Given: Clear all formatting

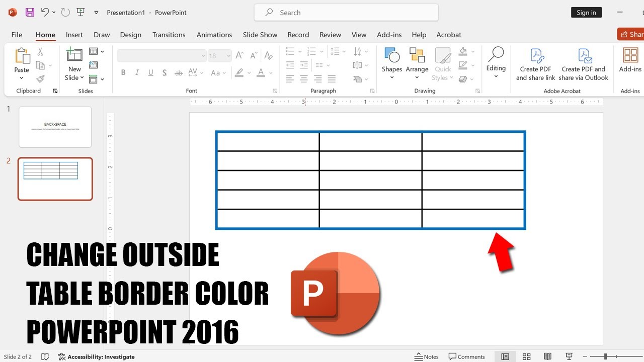Looking at the screenshot, I should (x=269, y=56).
